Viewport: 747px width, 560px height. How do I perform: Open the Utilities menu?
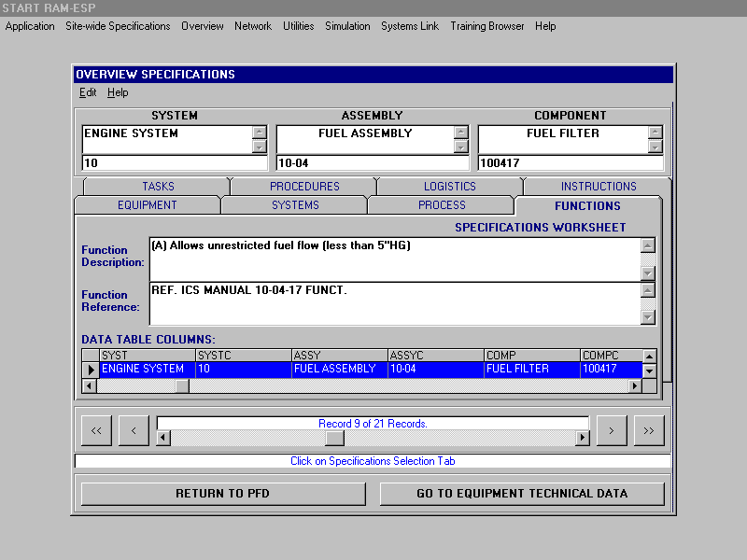[x=298, y=26]
